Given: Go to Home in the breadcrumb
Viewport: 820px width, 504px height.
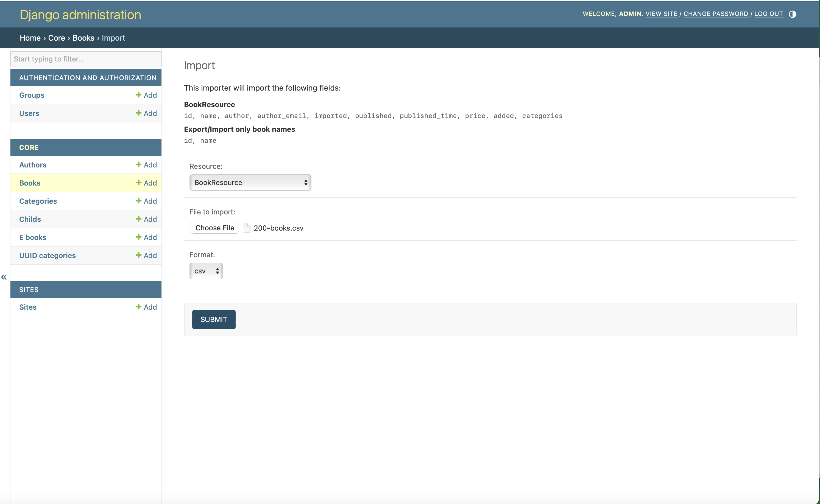Looking at the screenshot, I should coord(30,38).
